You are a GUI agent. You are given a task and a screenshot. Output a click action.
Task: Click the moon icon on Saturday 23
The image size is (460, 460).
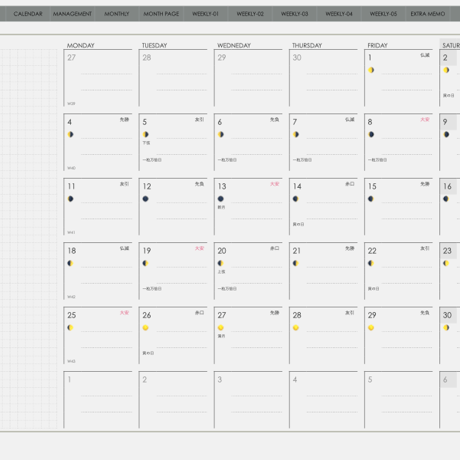446,263
